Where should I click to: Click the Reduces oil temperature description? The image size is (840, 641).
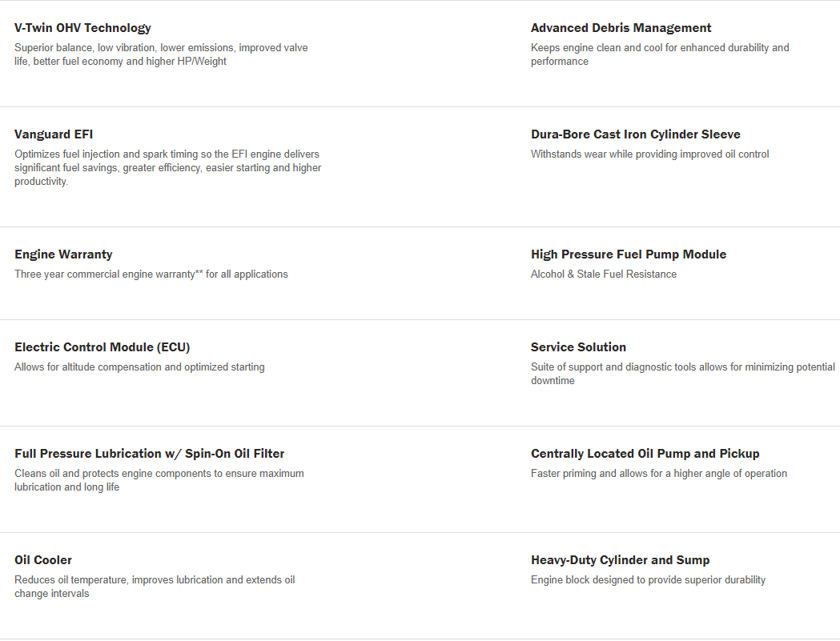point(155,587)
